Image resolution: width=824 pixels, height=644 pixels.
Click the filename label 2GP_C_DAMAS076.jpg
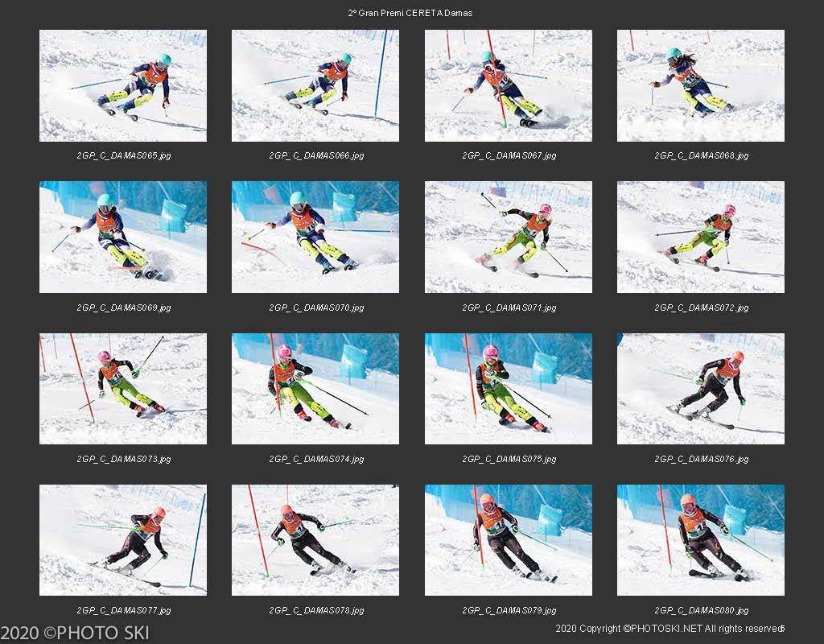tap(702, 459)
